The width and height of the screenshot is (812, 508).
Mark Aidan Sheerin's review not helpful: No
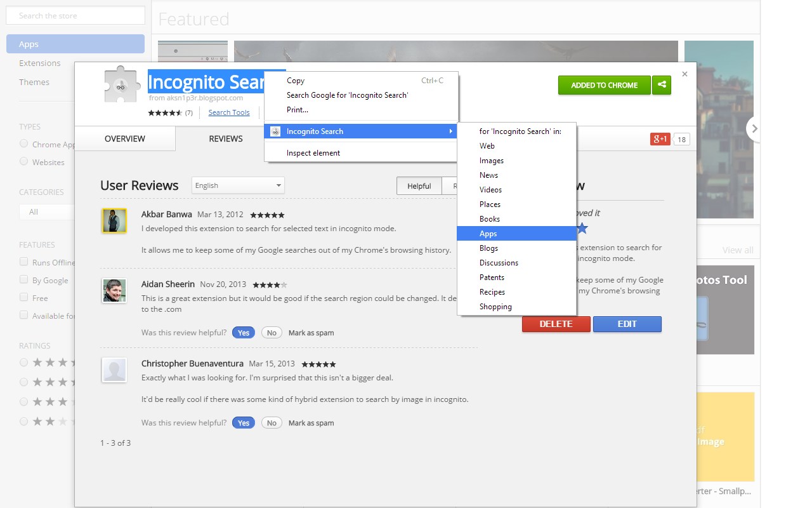272,333
